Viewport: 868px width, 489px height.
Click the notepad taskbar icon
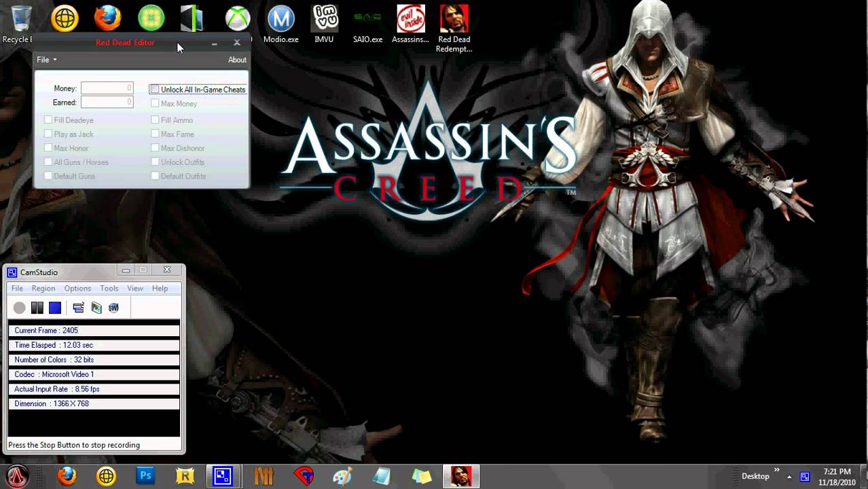click(x=382, y=476)
